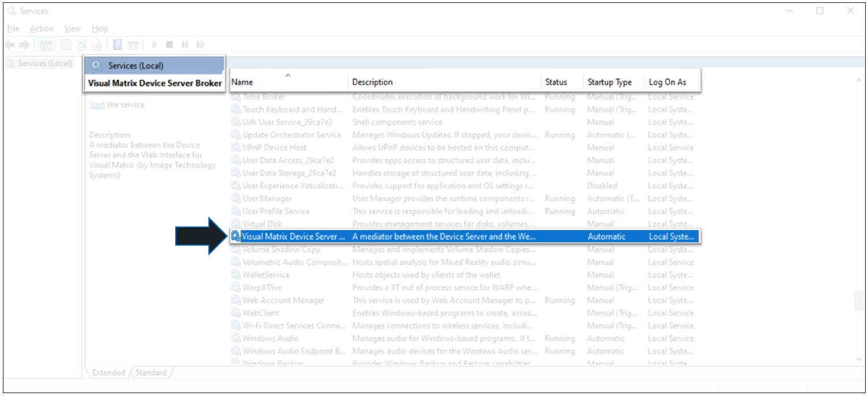Viewport: 868px width, 396px height.
Task: Open Help using the question mark icon
Action: pyautogui.click(x=118, y=44)
